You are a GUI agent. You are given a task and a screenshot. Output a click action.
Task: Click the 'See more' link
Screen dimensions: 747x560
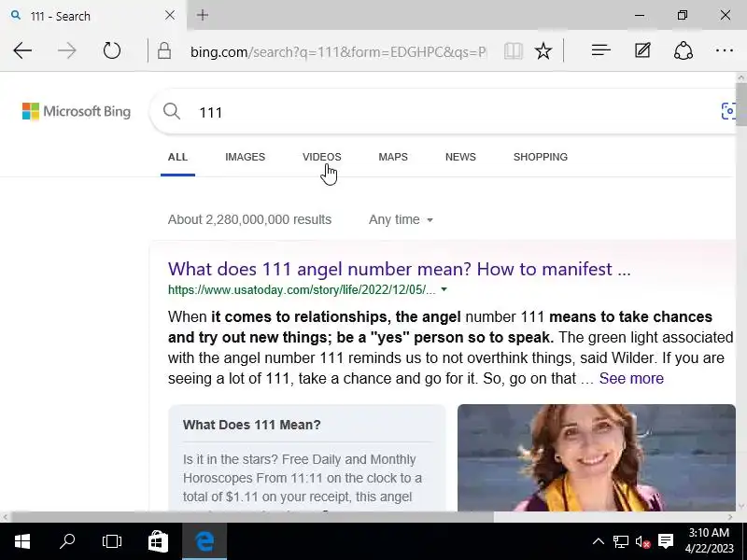(631, 379)
